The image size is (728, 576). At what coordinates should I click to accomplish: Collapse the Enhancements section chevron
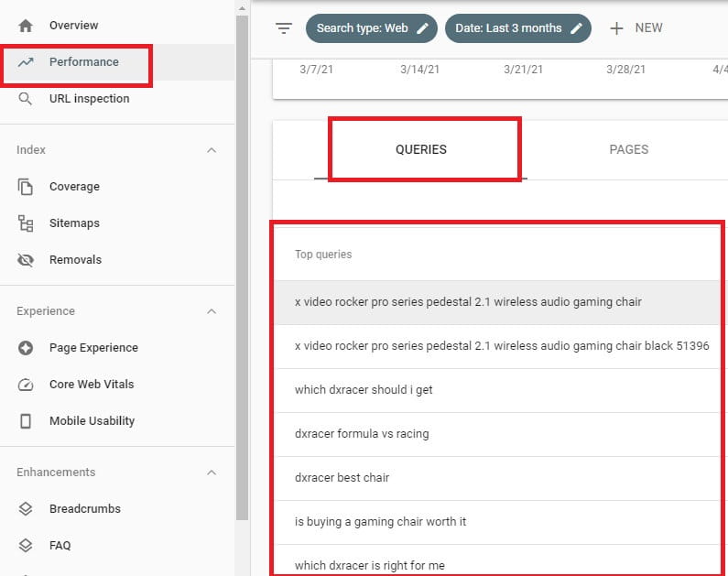[x=212, y=473]
